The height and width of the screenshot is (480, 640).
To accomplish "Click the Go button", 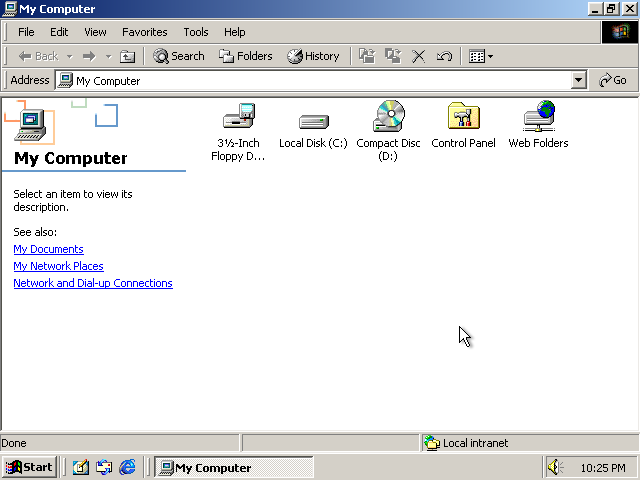I will (612, 80).
